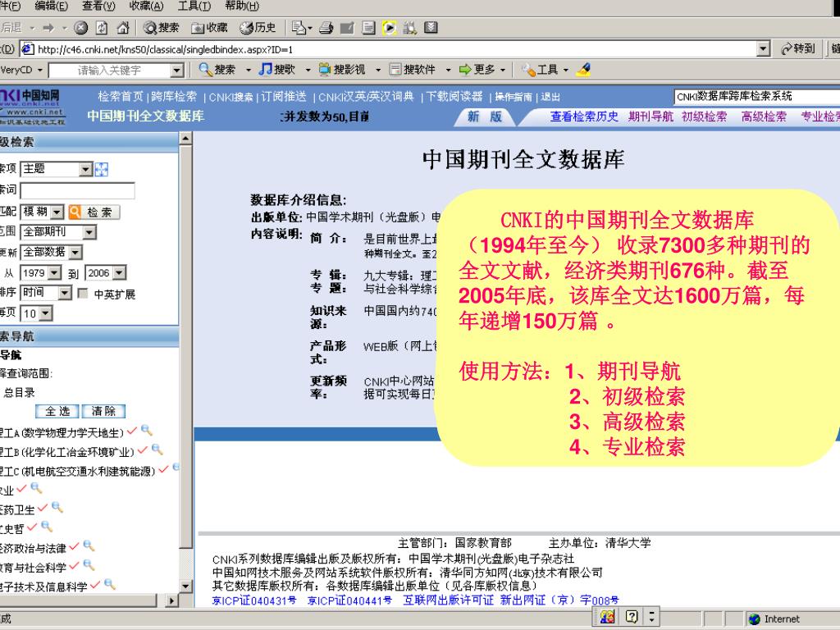
Task: Toggle red check for 经济政治与法律
Action: click(75, 546)
